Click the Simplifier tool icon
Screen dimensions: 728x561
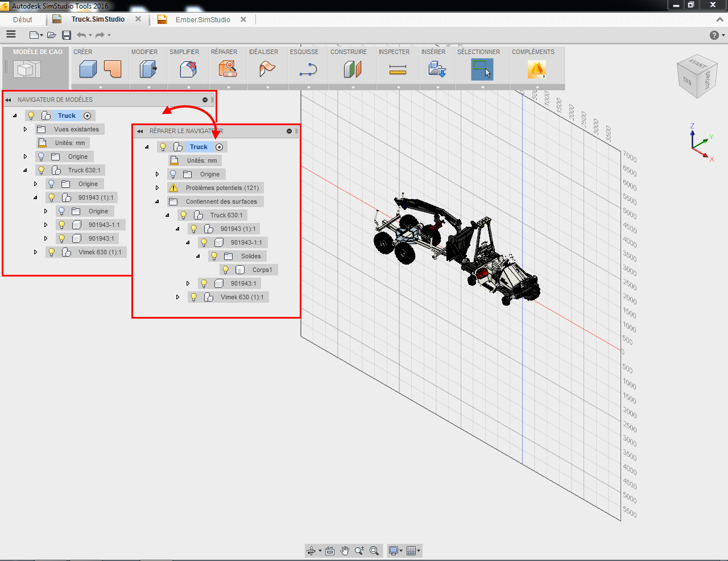(x=188, y=69)
